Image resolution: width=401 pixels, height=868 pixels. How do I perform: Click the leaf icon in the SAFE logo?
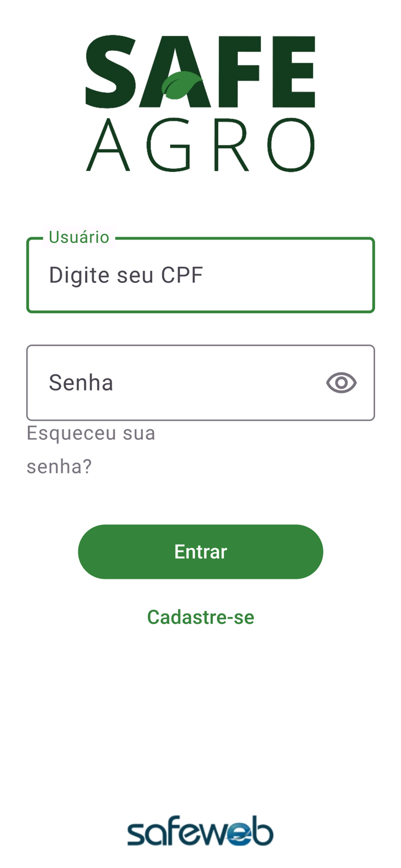pyautogui.click(x=181, y=86)
